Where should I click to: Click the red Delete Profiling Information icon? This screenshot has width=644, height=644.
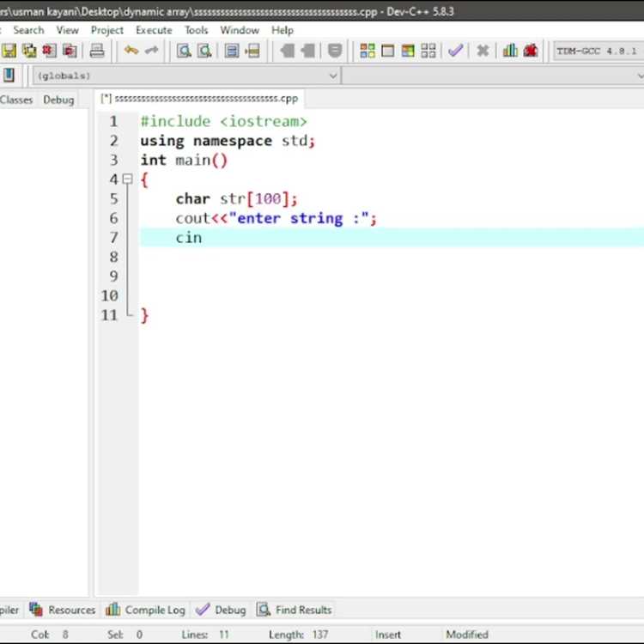pos(531,51)
